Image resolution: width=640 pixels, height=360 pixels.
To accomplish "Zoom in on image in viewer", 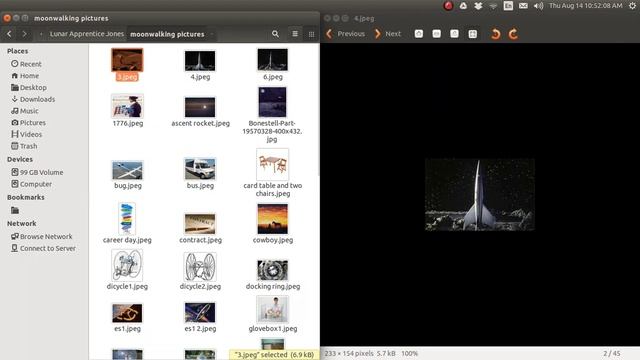I will [x=419, y=34].
